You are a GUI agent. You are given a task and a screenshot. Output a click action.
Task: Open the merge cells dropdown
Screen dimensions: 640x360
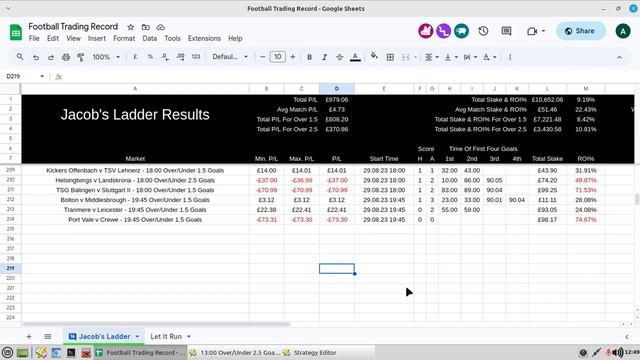409,57
